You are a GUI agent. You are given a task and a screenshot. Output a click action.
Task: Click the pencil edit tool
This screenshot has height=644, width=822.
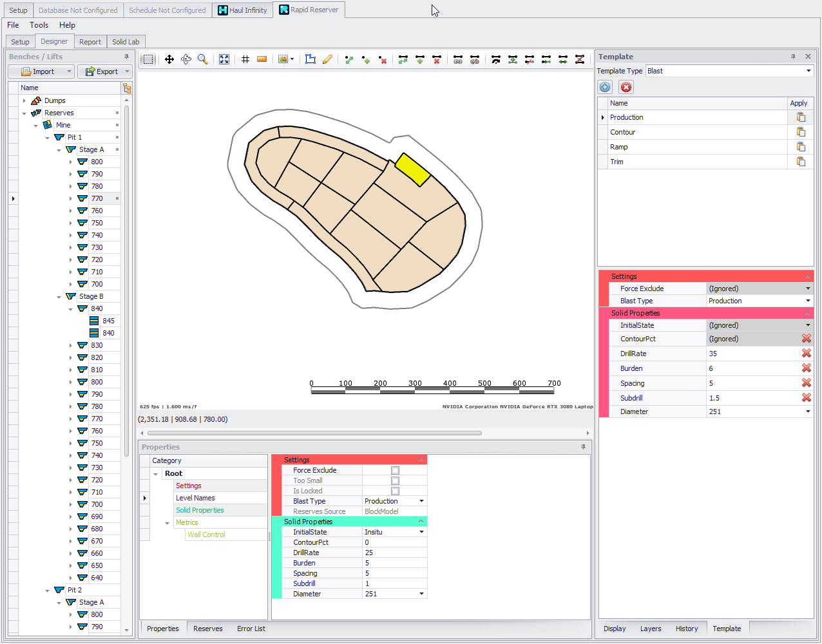tap(327, 59)
